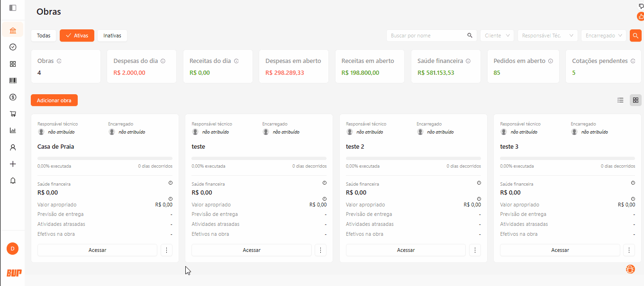
Task: Click the teste 3 progress bar
Action: [x=568, y=158]
